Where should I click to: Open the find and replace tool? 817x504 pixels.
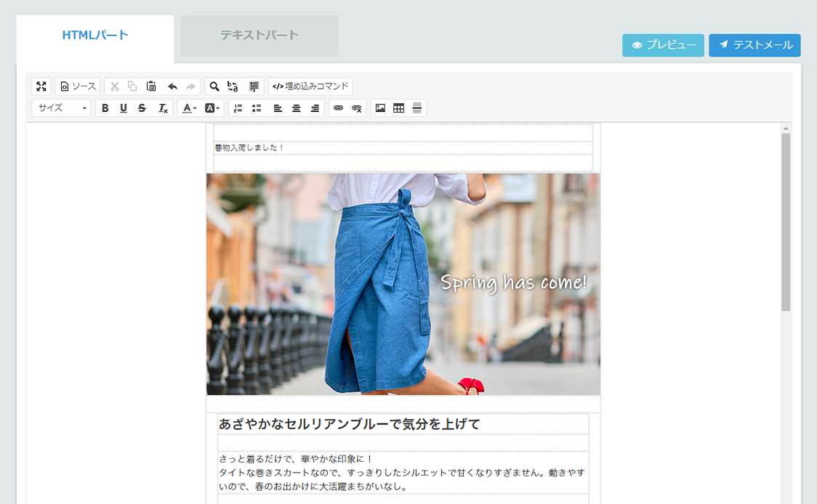pyautogui.click(x=233, y=86)
